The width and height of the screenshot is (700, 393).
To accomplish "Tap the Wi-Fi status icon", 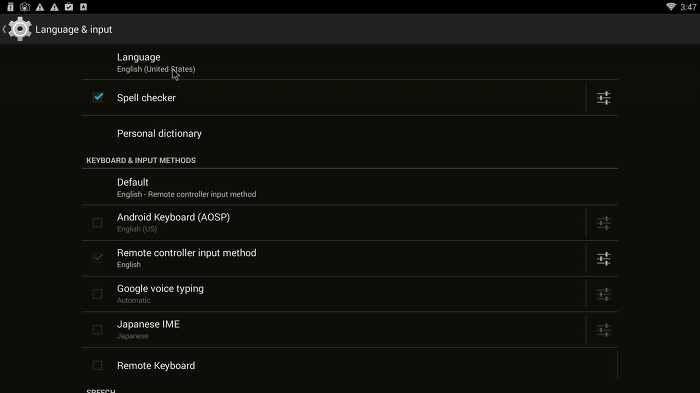I will [x=671, y=7].
